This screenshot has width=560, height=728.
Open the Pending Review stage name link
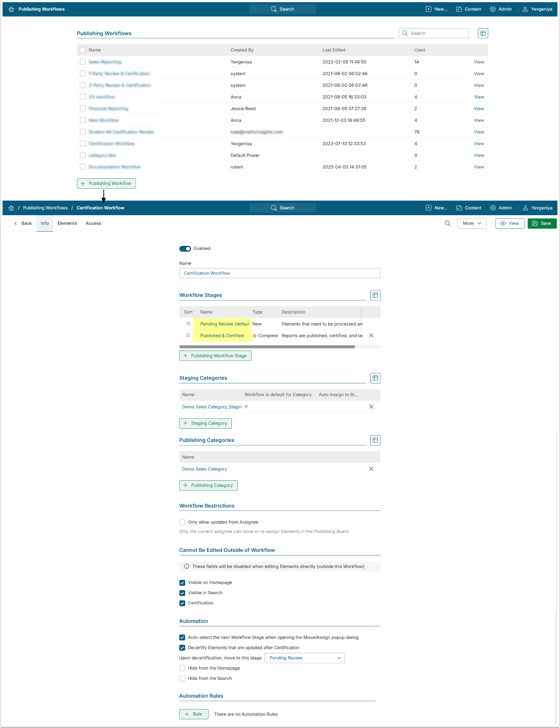point(225,324)
